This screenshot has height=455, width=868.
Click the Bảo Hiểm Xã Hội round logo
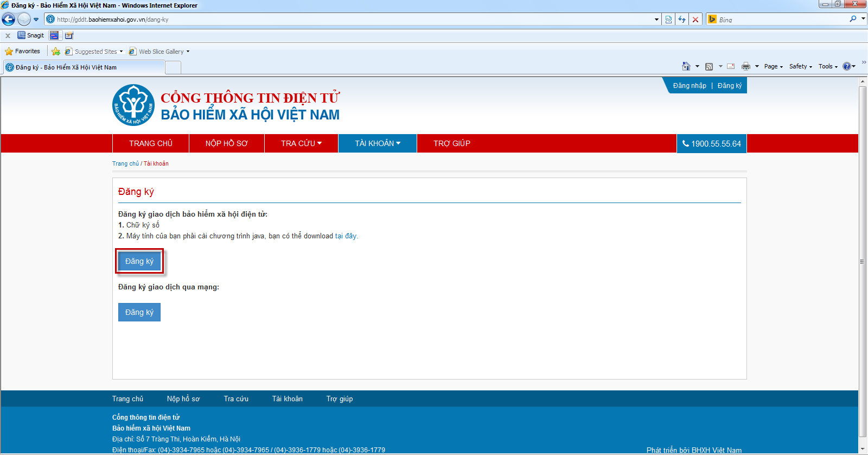[133, 105]
